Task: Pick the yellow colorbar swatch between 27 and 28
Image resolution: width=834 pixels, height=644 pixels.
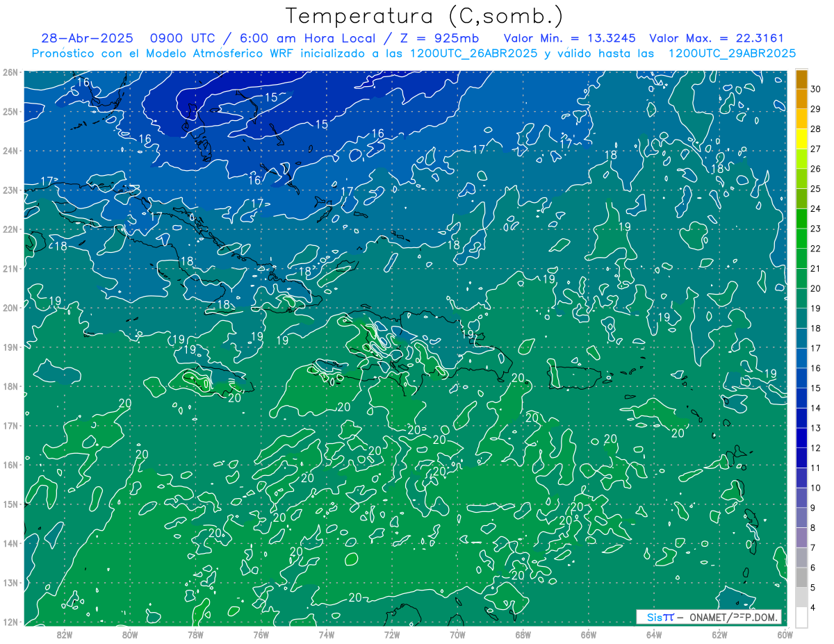Action: [801, 139]
